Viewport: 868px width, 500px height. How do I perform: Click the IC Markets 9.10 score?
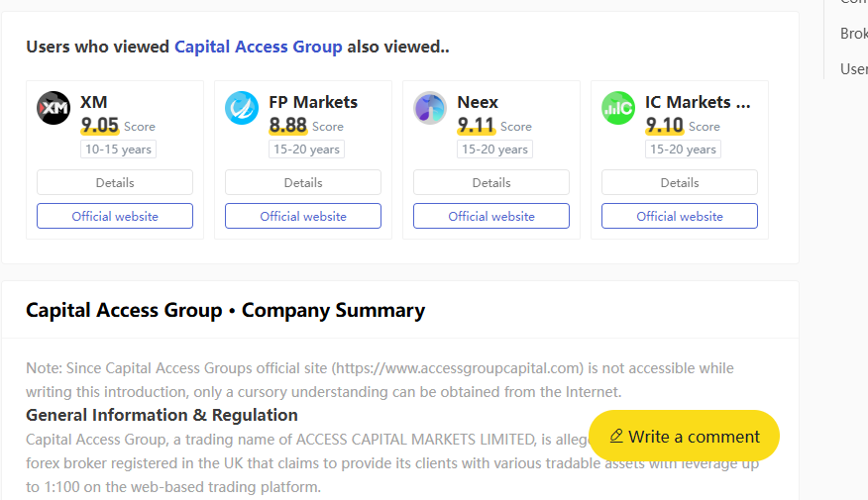(x=664, y=126)
